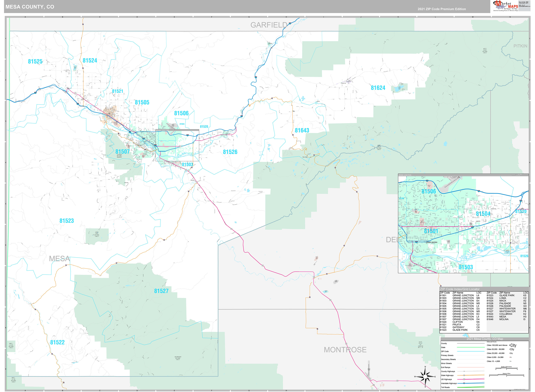
Task: Click the toll-free 1-888-434-MAPS phone number
Action: click(x=524, y=3)
